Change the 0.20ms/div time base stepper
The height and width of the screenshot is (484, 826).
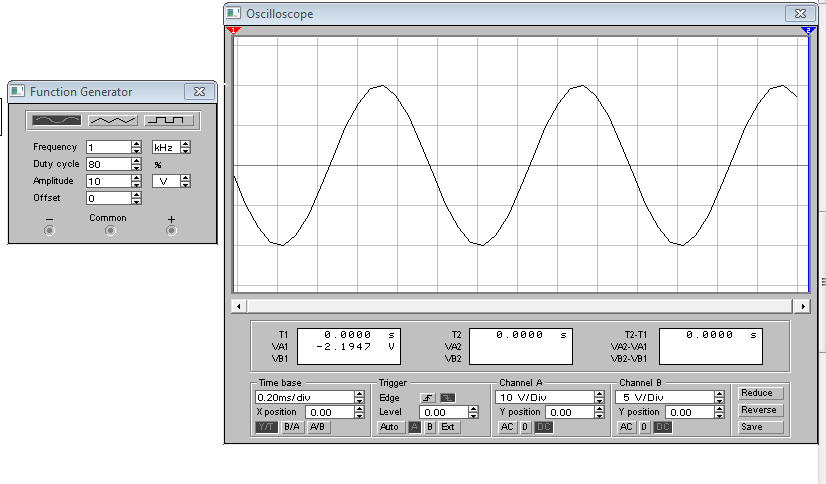click(x=359, y=397)
